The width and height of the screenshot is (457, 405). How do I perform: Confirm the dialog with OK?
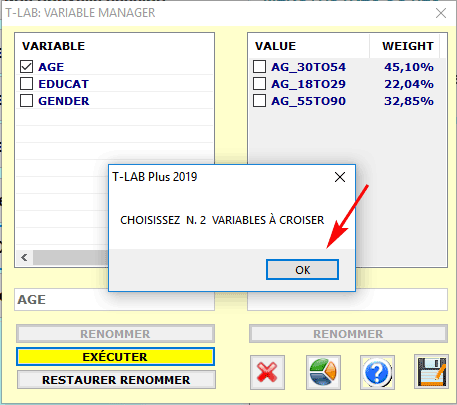[x=302, y=270]
